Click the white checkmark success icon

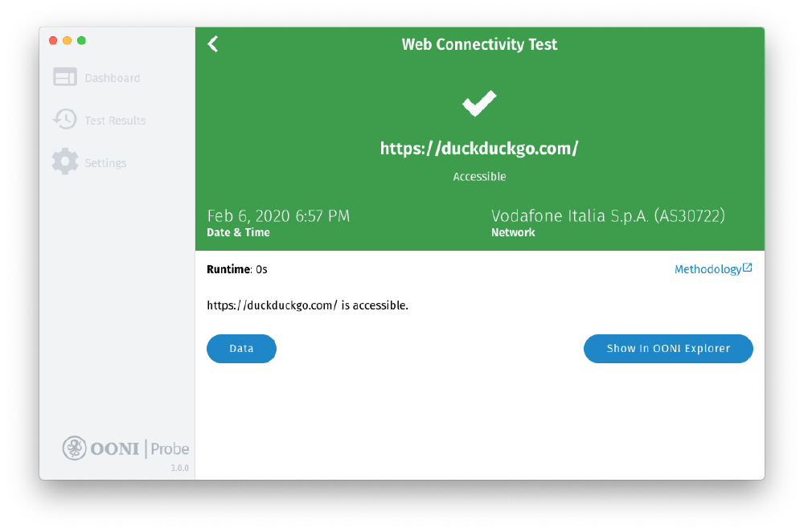(479, 103)
